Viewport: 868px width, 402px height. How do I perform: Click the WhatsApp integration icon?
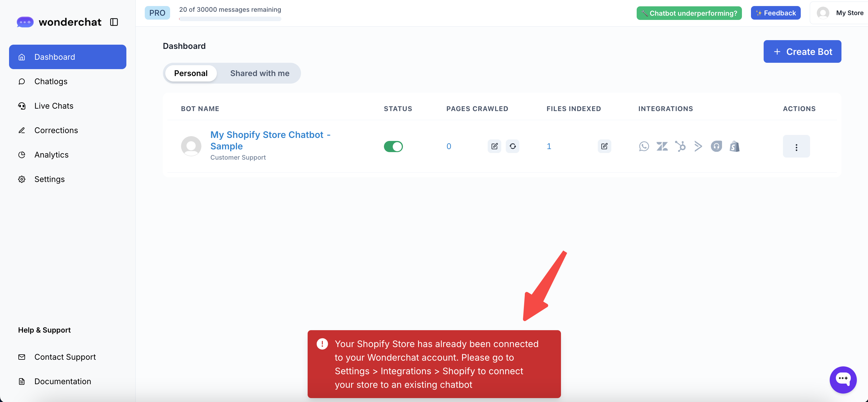pos(644,146)
